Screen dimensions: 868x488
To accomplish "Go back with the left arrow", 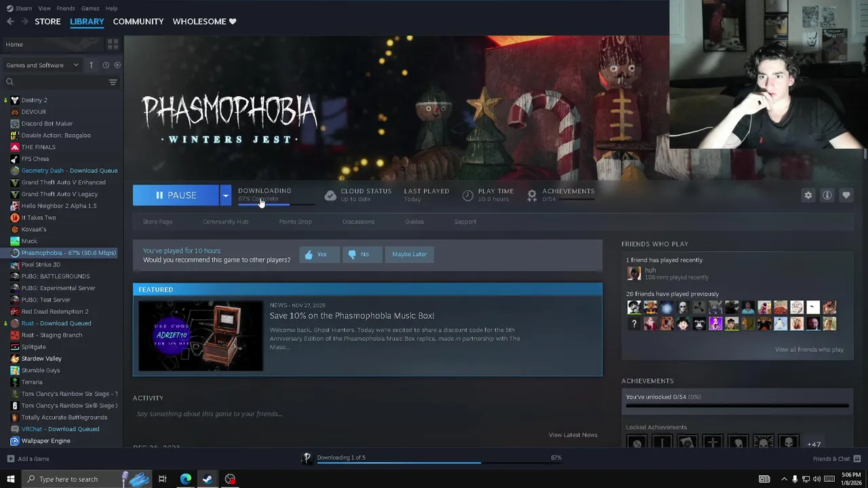I will tap(10, 22).
